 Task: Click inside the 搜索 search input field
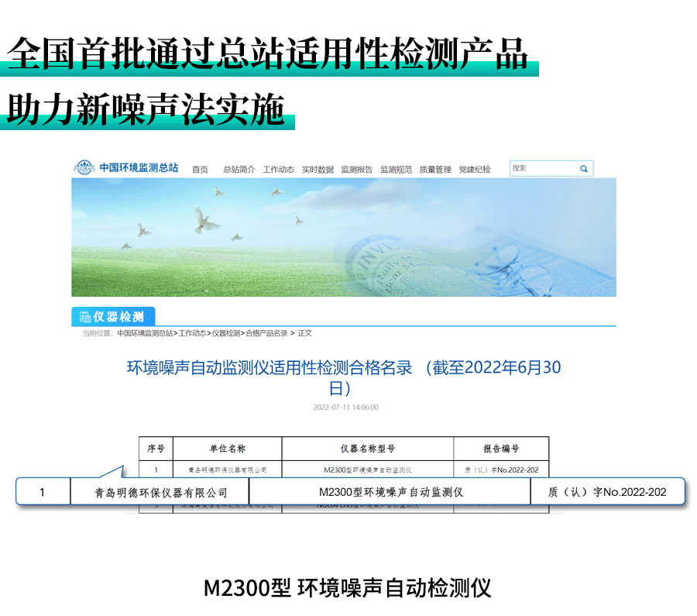(542, 168)
